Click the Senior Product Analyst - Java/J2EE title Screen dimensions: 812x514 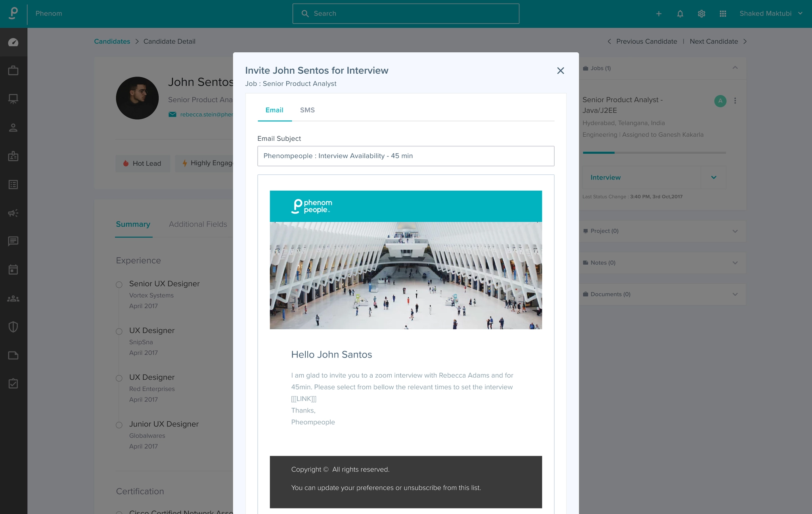pos(622,105)
